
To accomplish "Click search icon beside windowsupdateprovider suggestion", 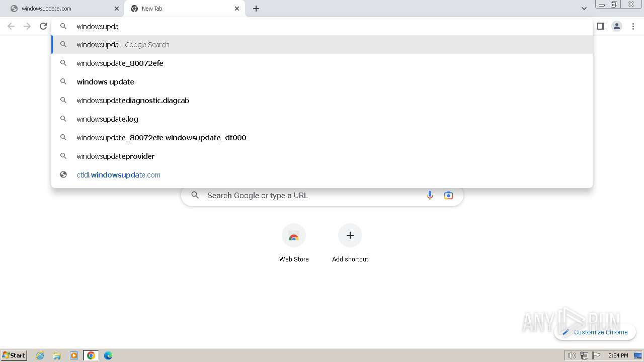I will pyautogui.click(x=63, y=156).
